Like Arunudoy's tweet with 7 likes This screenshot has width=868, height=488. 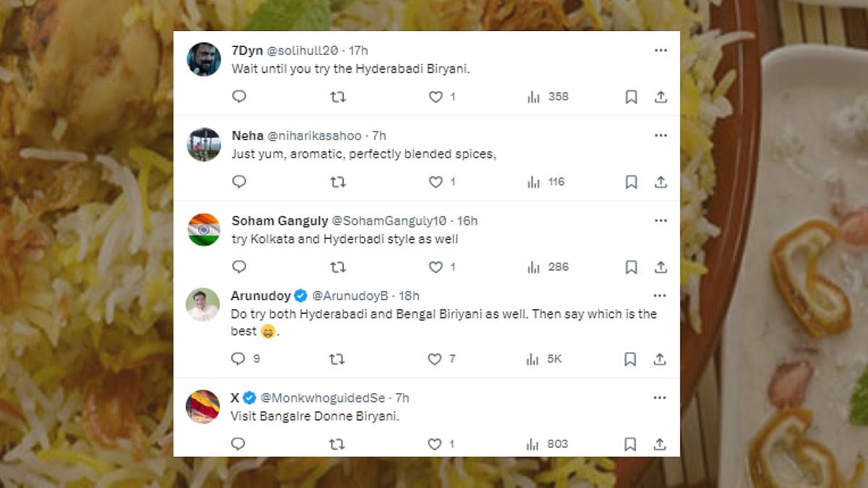(x=435, y=359)
